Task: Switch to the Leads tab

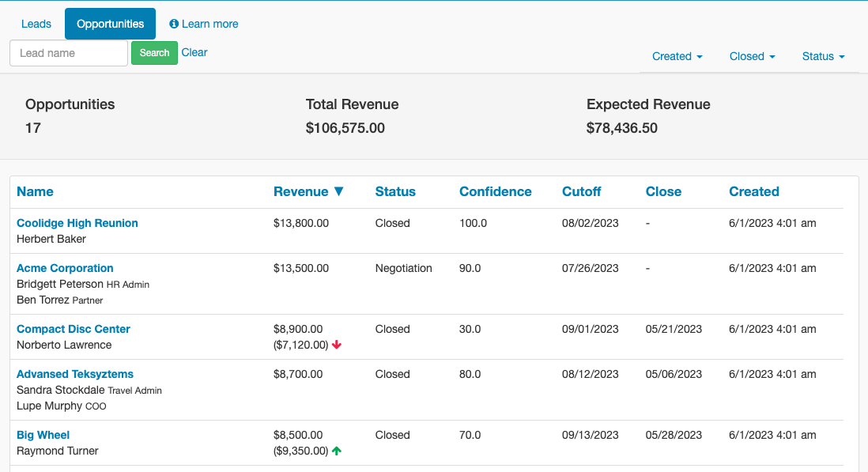Action: click(36, 24)
